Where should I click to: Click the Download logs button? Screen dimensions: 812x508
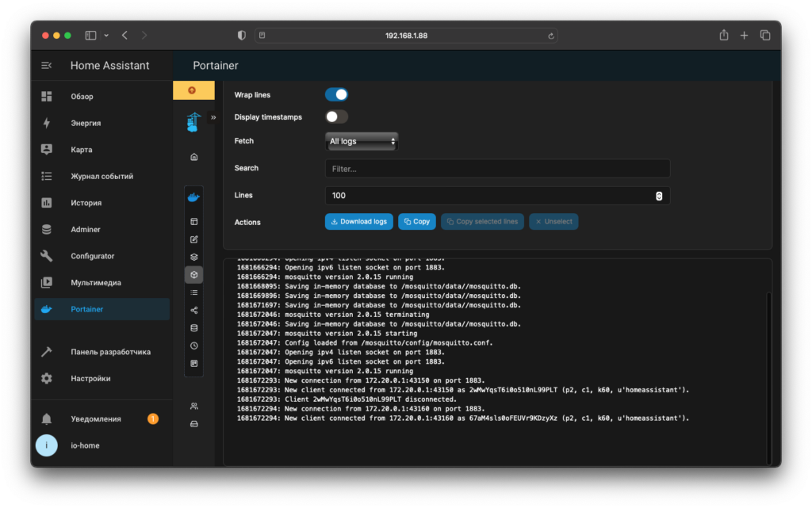pos(359,221)
